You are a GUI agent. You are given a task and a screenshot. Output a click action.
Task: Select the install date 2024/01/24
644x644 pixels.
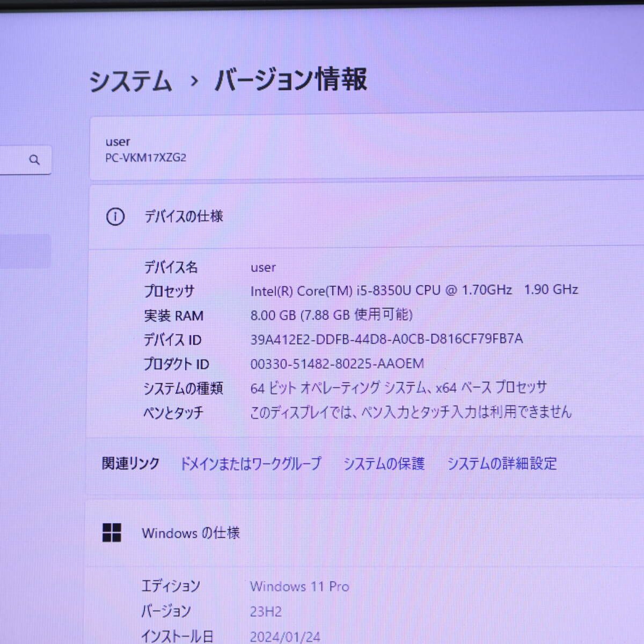285,636
